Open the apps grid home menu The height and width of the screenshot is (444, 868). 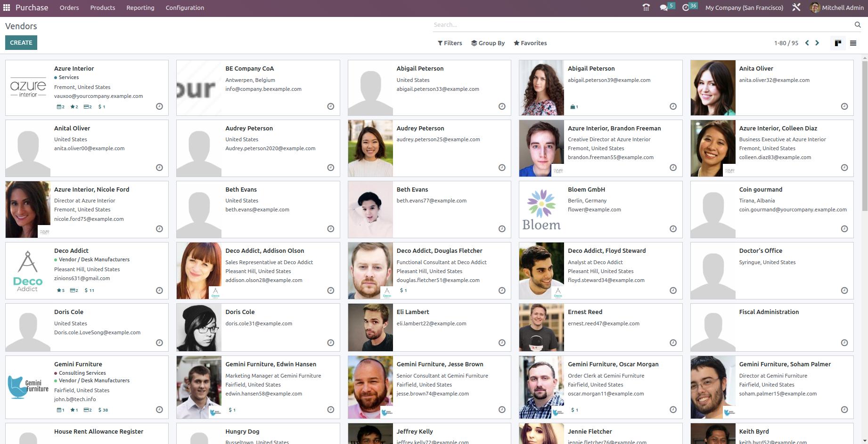(7, 8)
